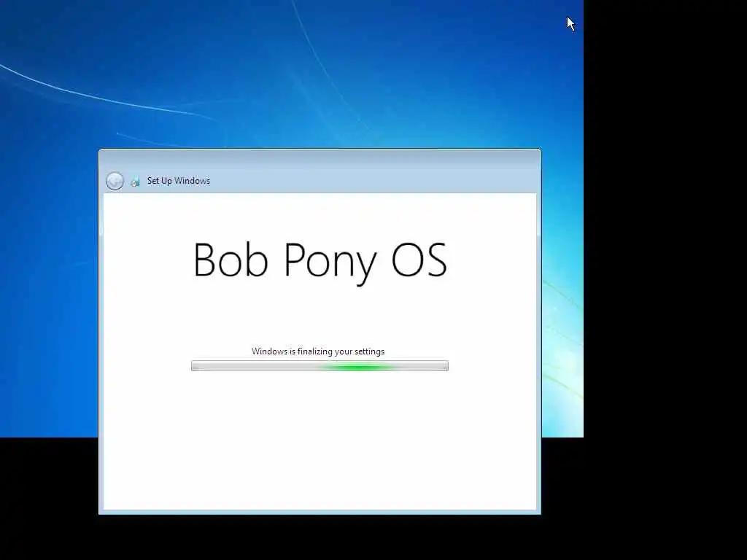The height and width of the screenshot is (560, 747).
Task: Click the Set Up Windows title text
Action: point(179,181)
